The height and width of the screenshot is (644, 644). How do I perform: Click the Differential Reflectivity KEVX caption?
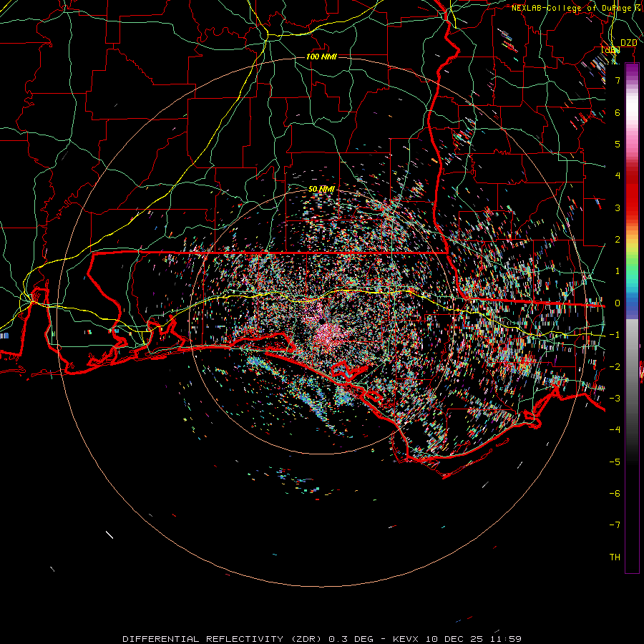pos(322,639)
